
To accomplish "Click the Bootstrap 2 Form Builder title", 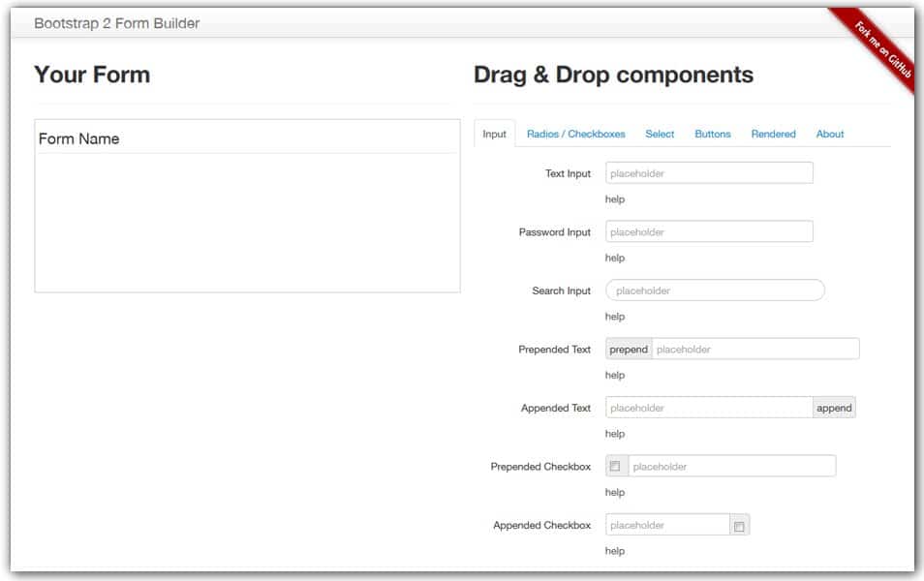I will (x=115, y=23).
